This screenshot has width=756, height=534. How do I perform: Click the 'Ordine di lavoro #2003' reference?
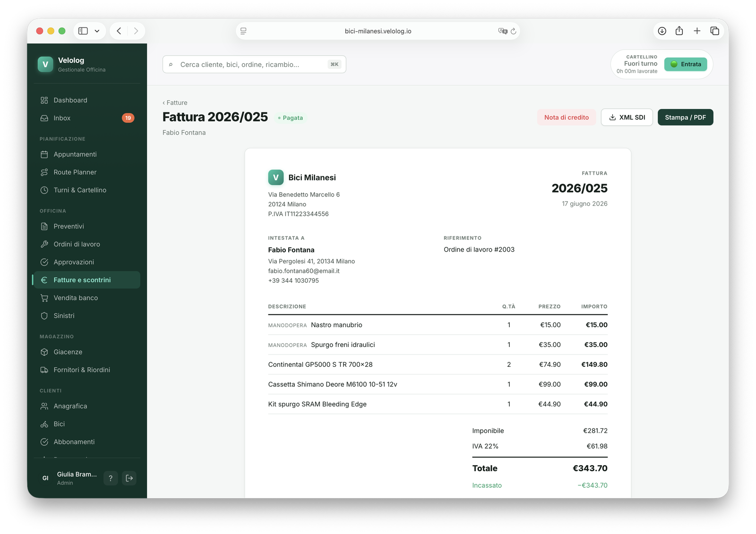[x=479, y=250]
